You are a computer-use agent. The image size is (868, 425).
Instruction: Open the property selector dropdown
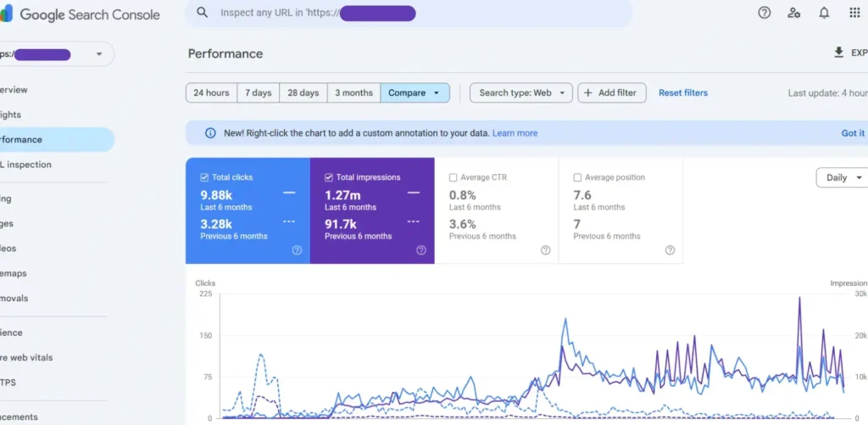55,53
